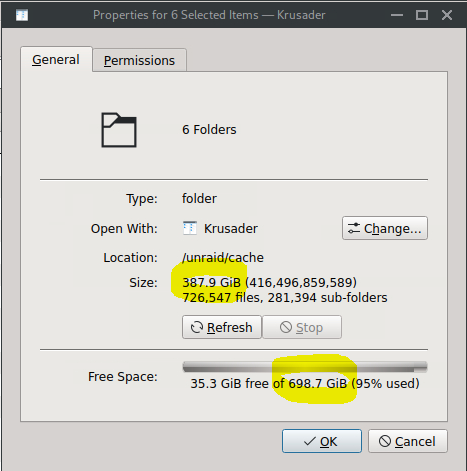Click the 'Type:' label
Image resolution: width=467 pixels, height=471 pixels.
tap(142, 199)
